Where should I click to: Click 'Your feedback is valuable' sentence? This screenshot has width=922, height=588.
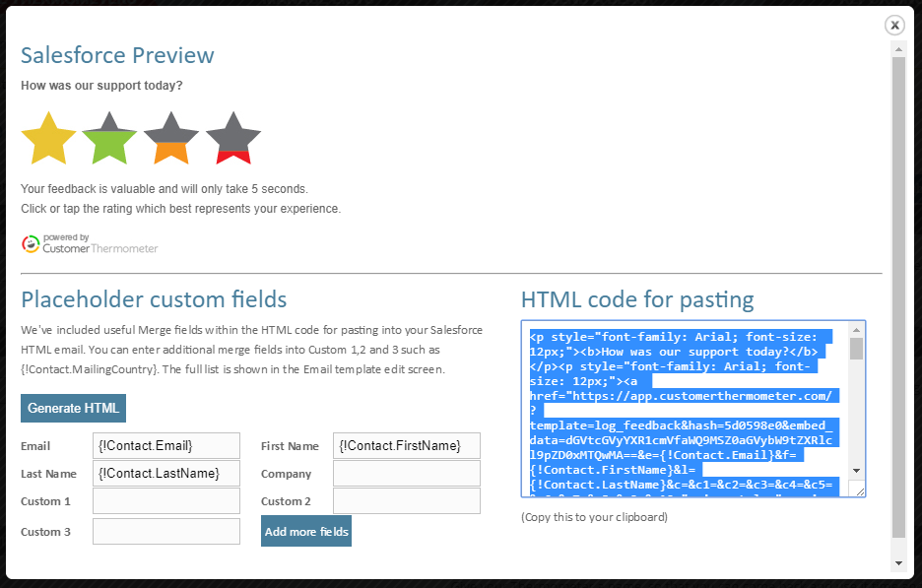coord(165,189)
